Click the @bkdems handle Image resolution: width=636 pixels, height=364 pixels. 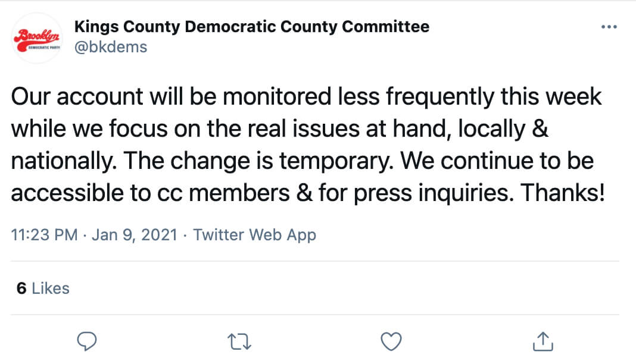pos(110,47)
